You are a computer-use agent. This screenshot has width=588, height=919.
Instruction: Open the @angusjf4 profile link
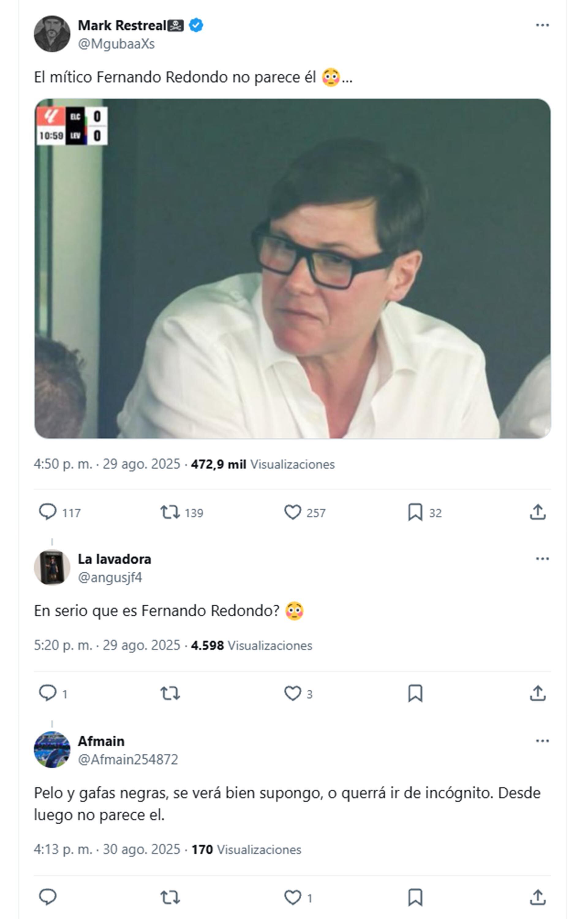coord(110,578)
